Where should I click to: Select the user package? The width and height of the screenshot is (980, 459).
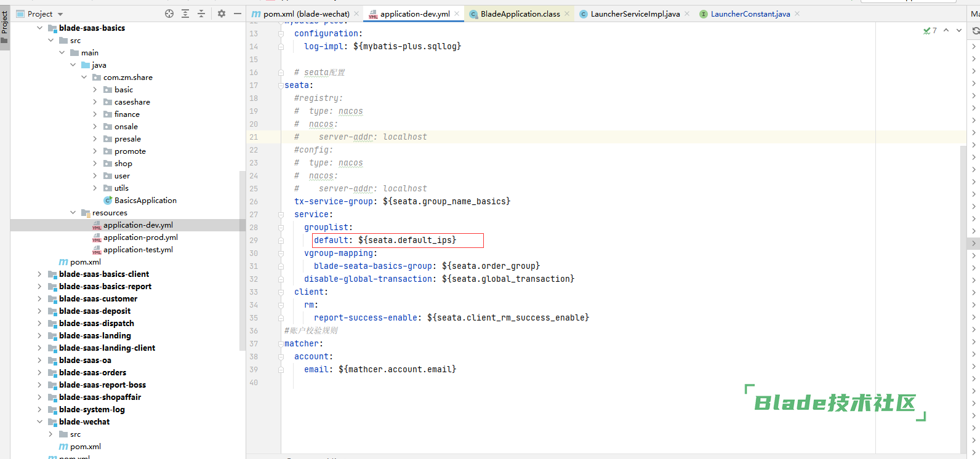pyautogui.click(x=122, y=175)
